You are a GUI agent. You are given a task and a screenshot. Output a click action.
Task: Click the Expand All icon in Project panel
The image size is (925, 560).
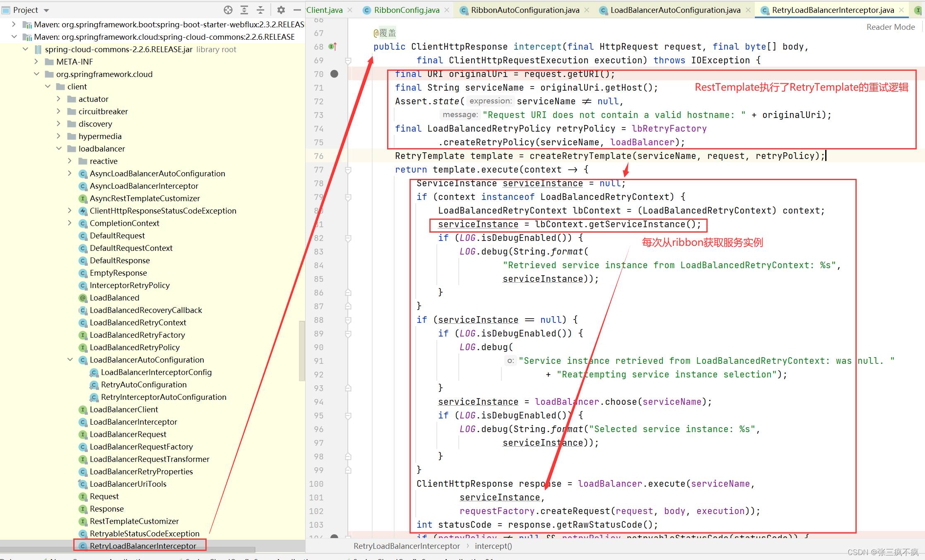coord(244,10)
